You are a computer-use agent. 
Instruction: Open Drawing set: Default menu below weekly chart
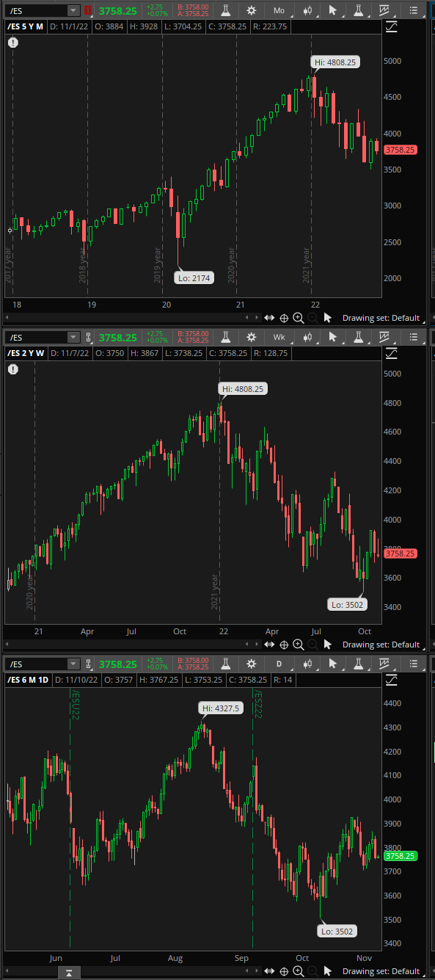click(x=381, y=645)
